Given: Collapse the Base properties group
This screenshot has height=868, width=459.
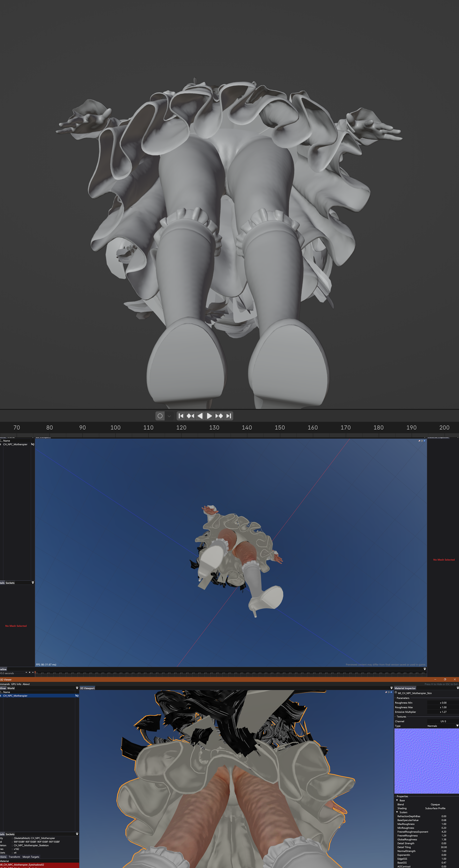Looking at the screenshot, I should click(397, 801).
